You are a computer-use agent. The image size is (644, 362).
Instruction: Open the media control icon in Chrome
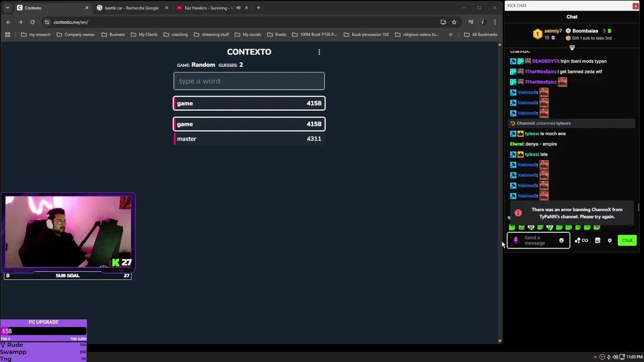pyautogui.click(x=471, y=22)
